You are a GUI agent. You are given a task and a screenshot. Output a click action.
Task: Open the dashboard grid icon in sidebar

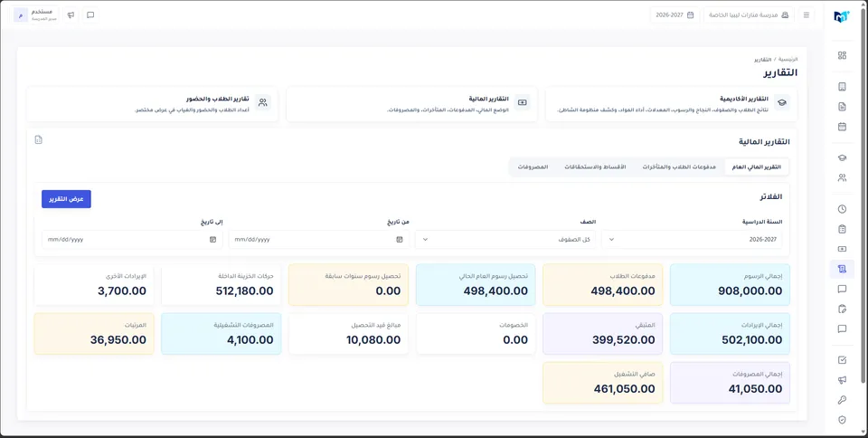(x=842, y=55)
